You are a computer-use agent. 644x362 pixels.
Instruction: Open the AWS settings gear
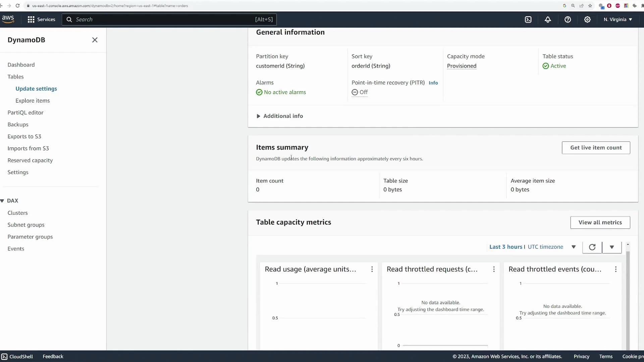(x=588, y=19)
